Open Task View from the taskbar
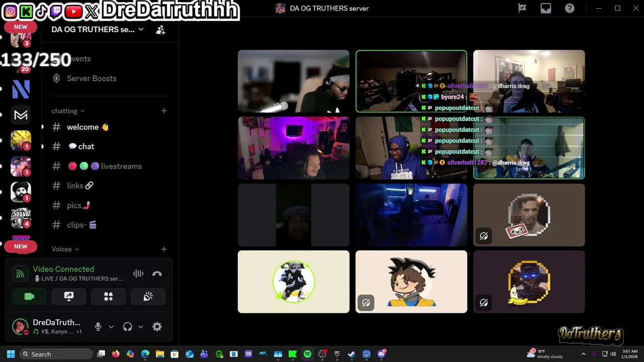This screenshot has height=362, width=644. (101, 354)
